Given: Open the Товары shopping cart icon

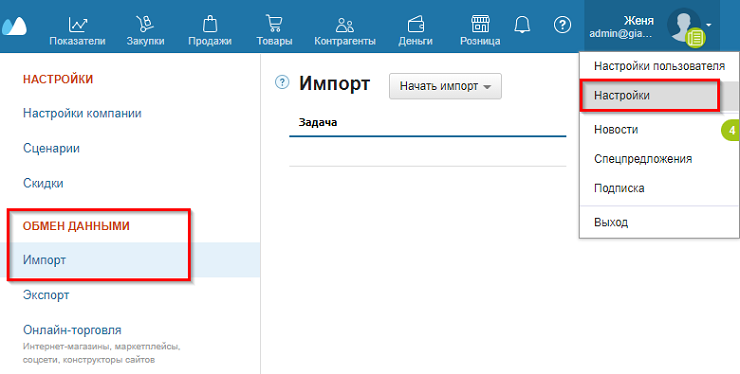Looking at the screenshot, I should [274, 24].
